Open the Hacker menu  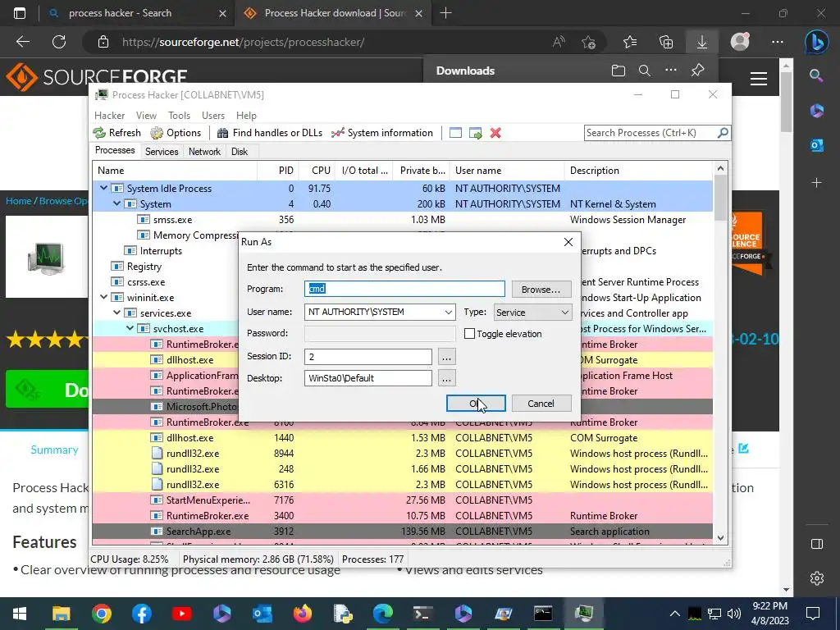[109, 116]
